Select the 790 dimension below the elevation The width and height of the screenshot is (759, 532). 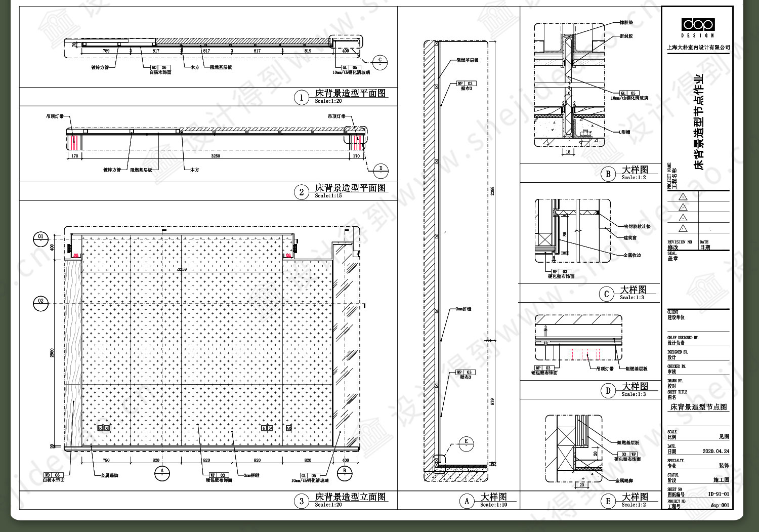point(106,460)
